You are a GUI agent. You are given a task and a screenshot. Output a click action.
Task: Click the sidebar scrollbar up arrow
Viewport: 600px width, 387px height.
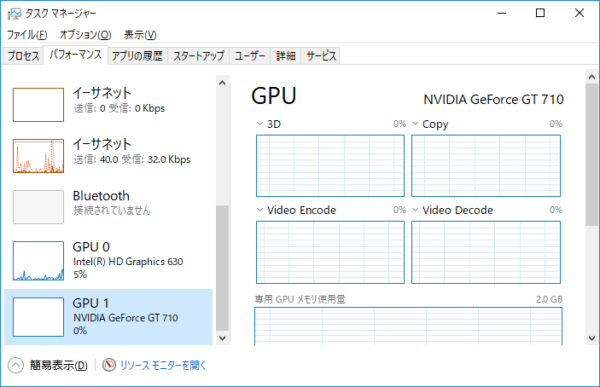tap(222, 83)
